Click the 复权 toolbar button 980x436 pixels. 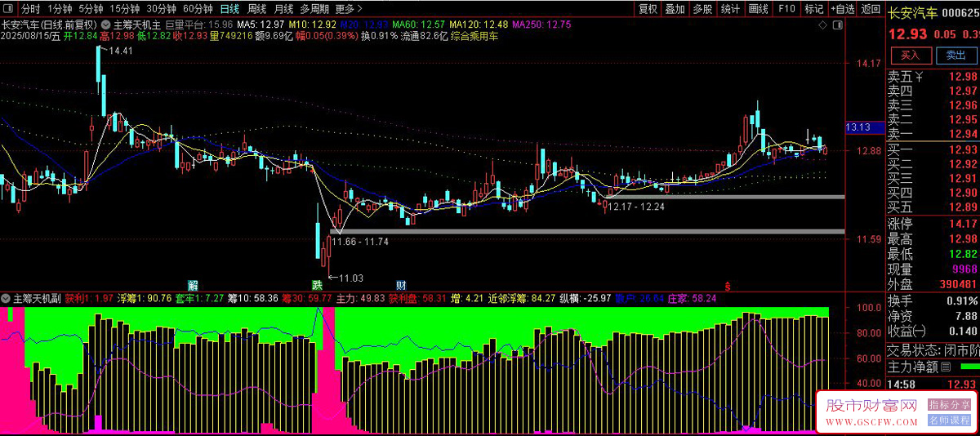coord(648,9)
